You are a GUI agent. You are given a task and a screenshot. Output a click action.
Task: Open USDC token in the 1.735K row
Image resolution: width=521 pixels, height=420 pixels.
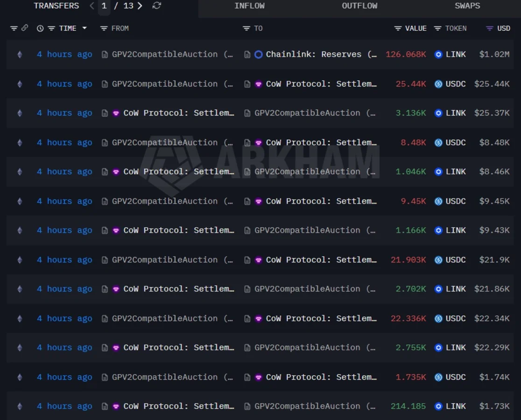tap(456, 377)
